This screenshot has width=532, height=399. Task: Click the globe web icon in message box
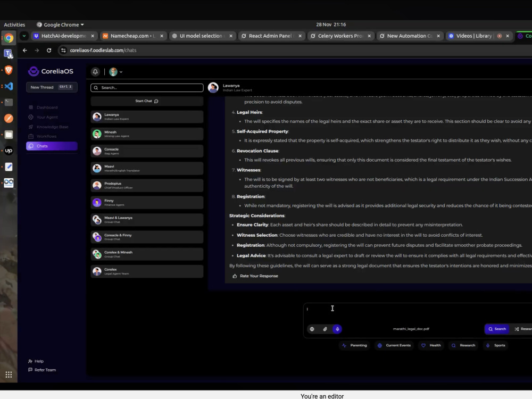tap(312, 329)
